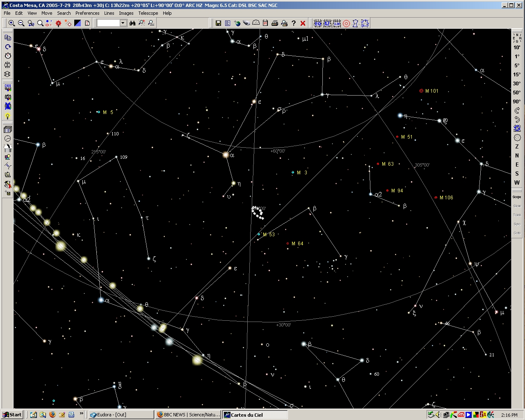The height and width of the screenshot is (420, 525).
Task: Click the binoculars search icon
Action: coord(132,23)
